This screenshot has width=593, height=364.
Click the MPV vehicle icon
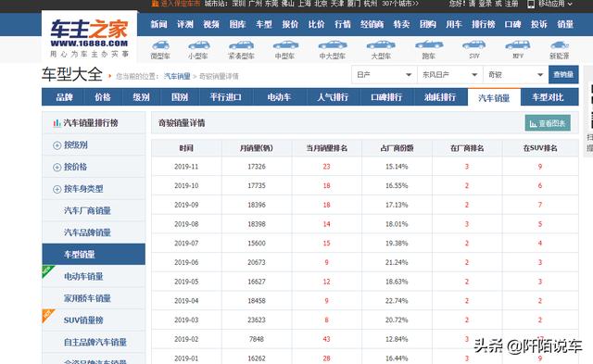point(518,45)
